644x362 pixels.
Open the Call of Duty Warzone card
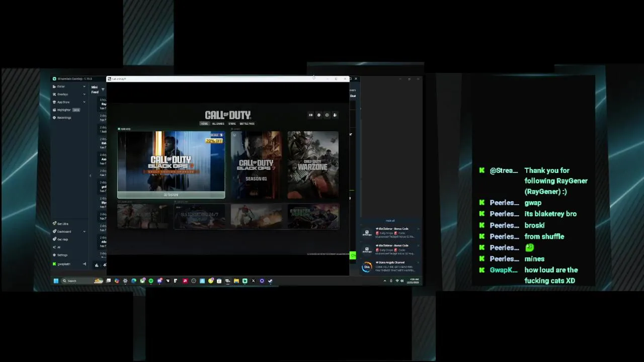click(313, 165)
